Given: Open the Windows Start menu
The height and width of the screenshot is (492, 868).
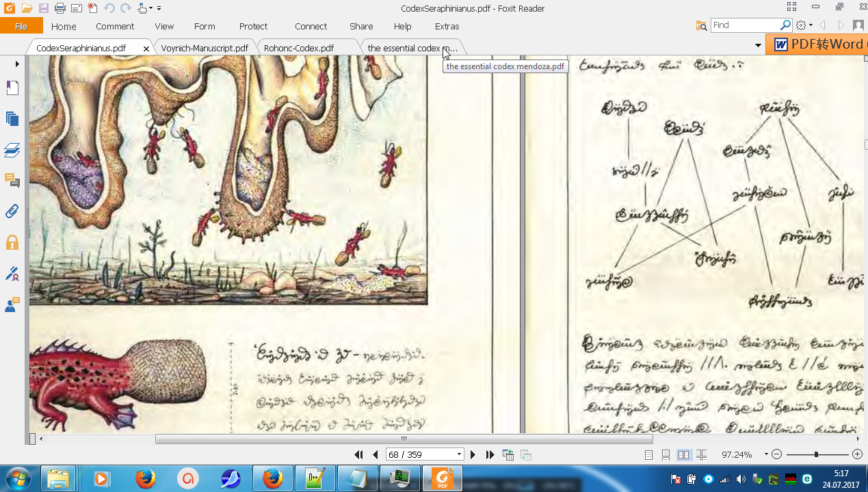Looking at the screenshot, I should click(17, 478).
